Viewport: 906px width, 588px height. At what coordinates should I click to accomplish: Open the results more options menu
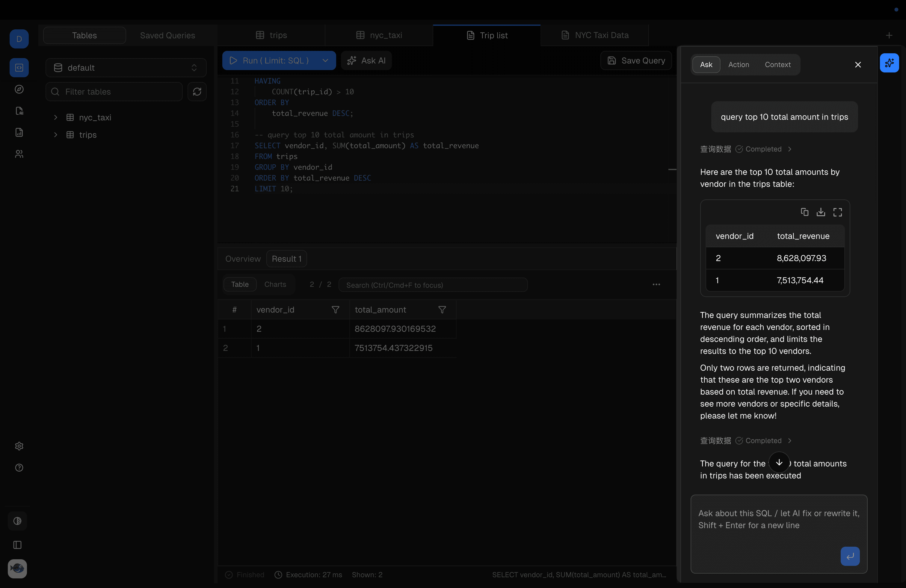(x=656, y=284)
